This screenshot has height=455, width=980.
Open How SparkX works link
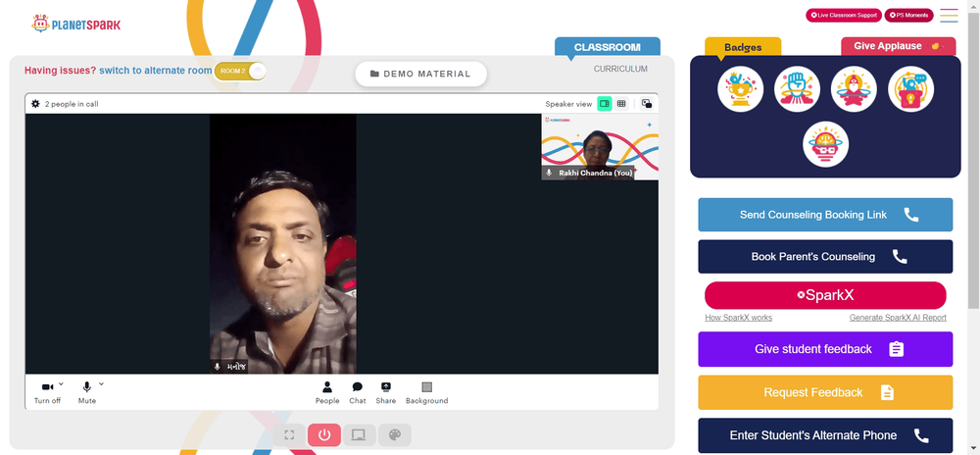click(738, 318)
